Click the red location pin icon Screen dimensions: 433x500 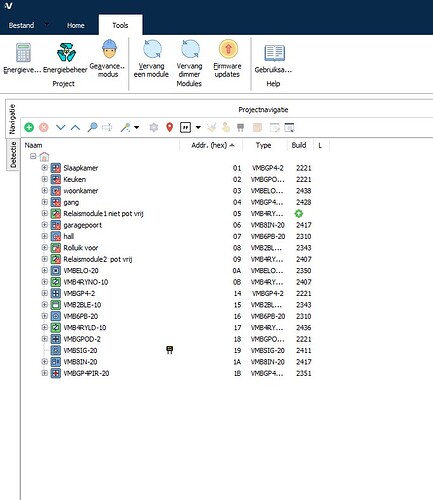(x=170, y=127)
